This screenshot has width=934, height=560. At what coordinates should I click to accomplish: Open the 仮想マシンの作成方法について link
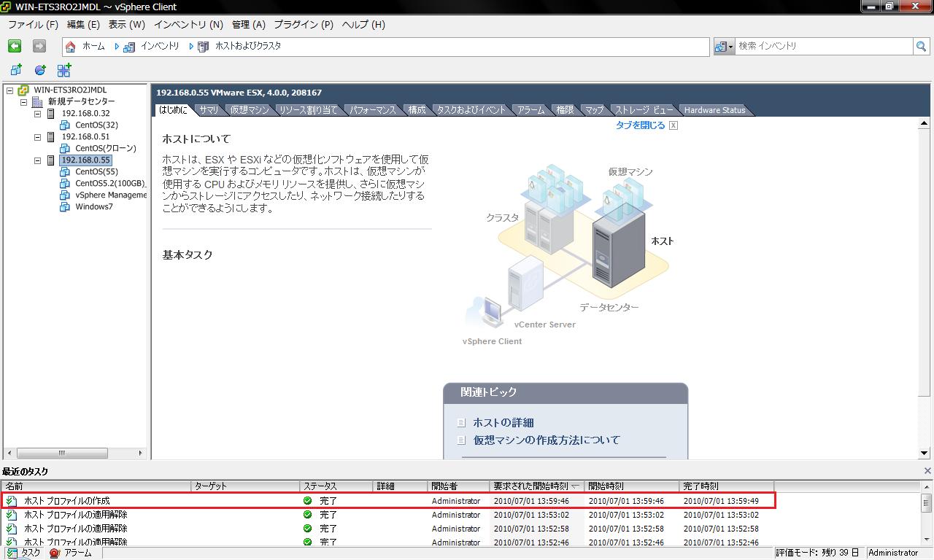(x=547, y=440)
